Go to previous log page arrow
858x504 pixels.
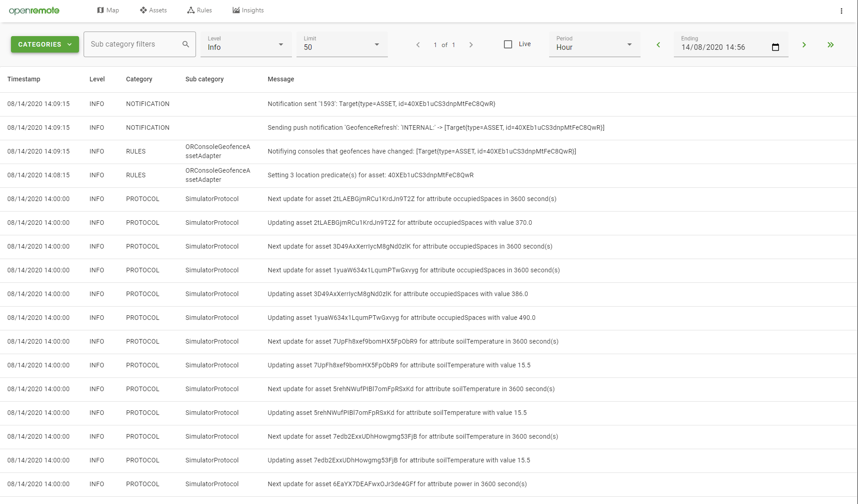coord(418,45)
